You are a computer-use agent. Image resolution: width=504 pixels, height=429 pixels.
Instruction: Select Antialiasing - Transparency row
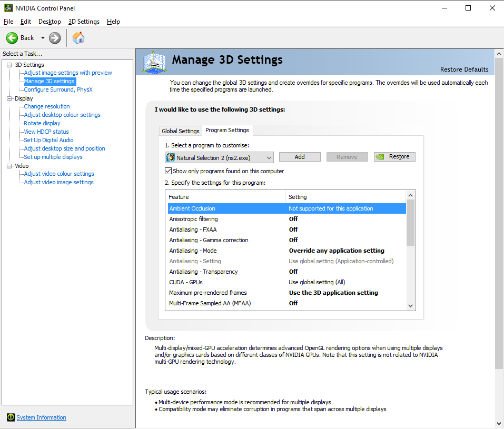click(x=286, y=272)
